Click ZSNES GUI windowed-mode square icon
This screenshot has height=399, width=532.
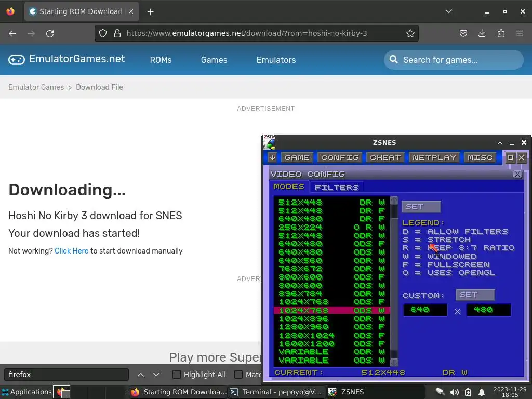[x=510, y=157]
